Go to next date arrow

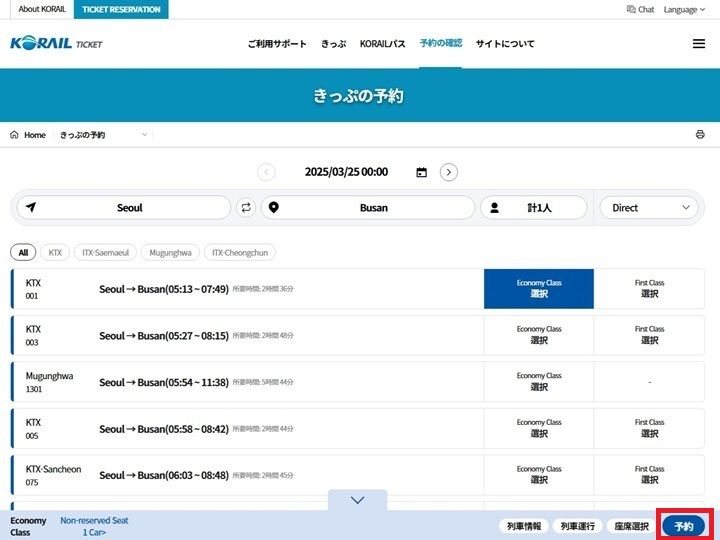[449, 172]
